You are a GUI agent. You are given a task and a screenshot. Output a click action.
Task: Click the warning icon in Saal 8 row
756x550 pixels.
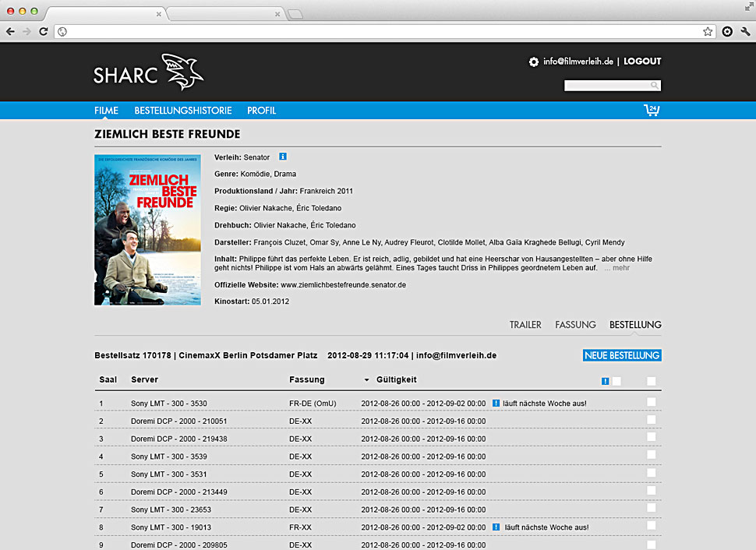point(496,527)
